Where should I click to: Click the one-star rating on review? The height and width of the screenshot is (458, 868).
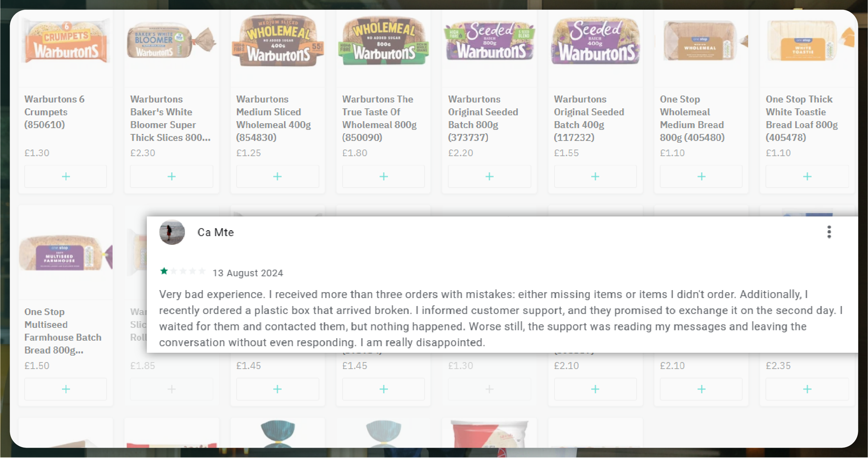point(164,271)
